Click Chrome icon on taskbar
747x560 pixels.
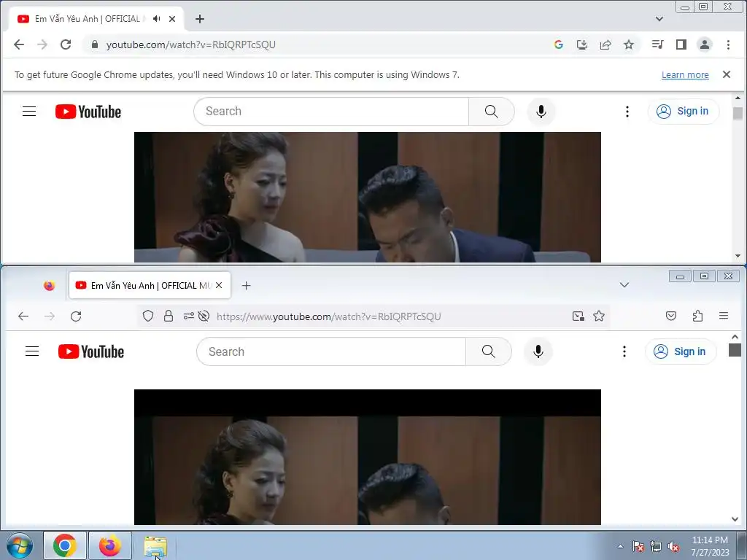65,545
